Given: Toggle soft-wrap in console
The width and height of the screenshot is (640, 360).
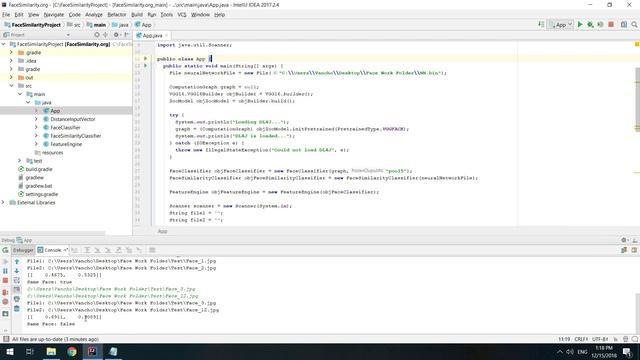Looking at the screenshot, I should (17, 280).
